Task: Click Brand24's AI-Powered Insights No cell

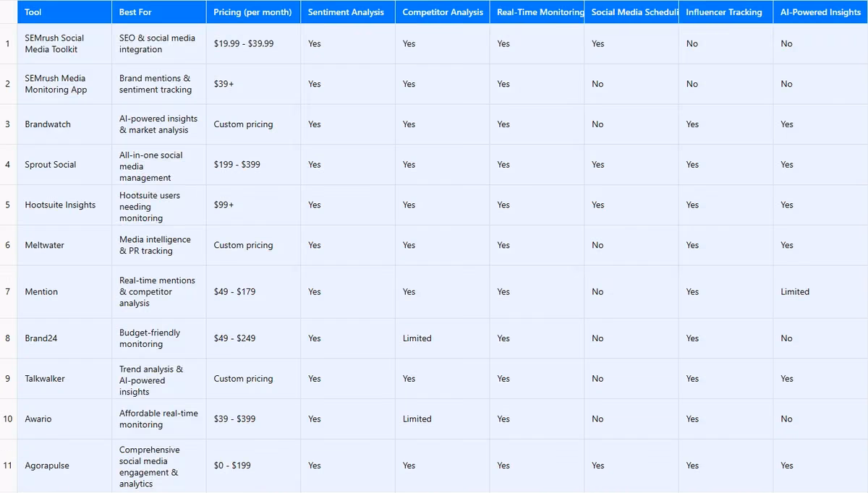Action: [x=820, y=338]
